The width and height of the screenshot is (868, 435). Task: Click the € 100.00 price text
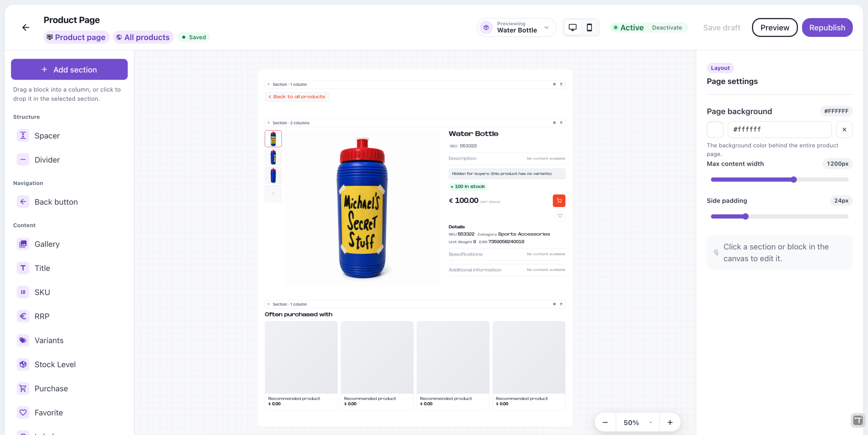click(x=463, y=200)
